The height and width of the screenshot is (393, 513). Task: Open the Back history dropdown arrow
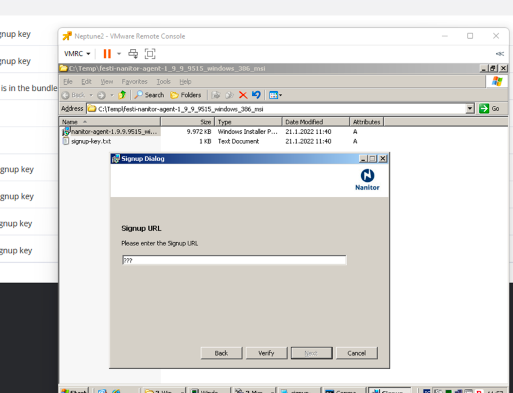tap(91, 95)
